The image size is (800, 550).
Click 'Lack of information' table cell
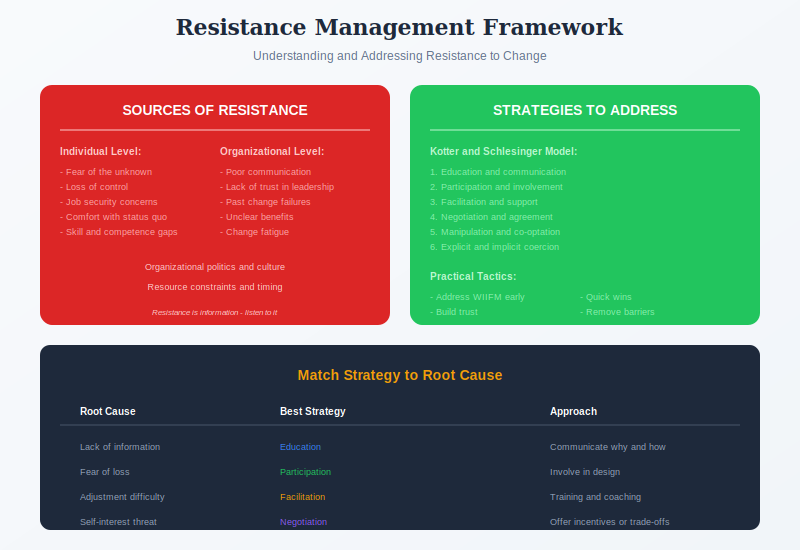(x=120, y=447)
